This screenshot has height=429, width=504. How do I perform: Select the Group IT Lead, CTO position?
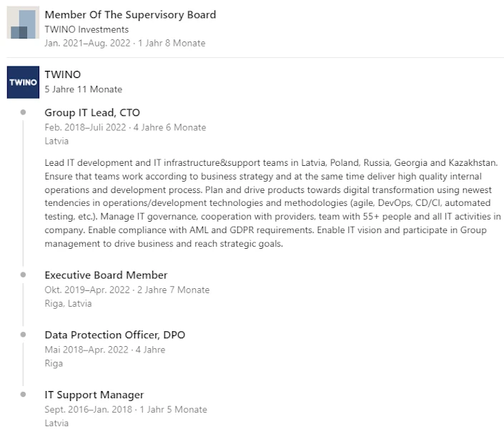pyautogui.click(x=92, y=112)
